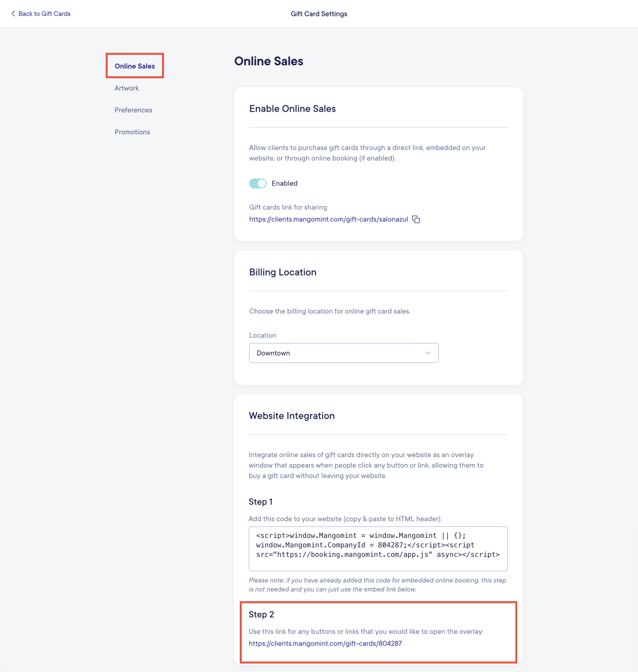Click the 'Use this link for any buttons' instruction
The width and height of the screenshot is (638, 672).
366,631
